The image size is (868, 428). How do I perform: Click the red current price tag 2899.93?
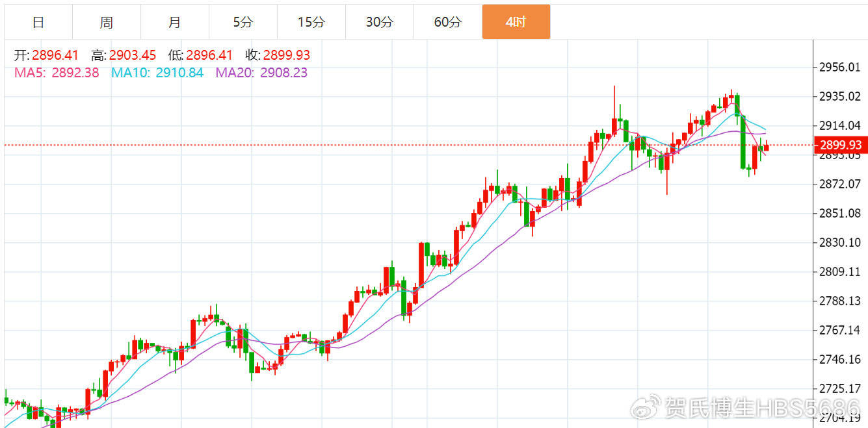(x=841, y=145)
